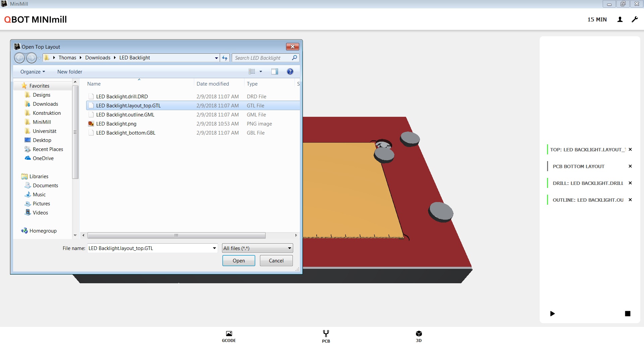Open the Libraries group
This screenshot has height=345, width=644.
click(x=39, y=177)
